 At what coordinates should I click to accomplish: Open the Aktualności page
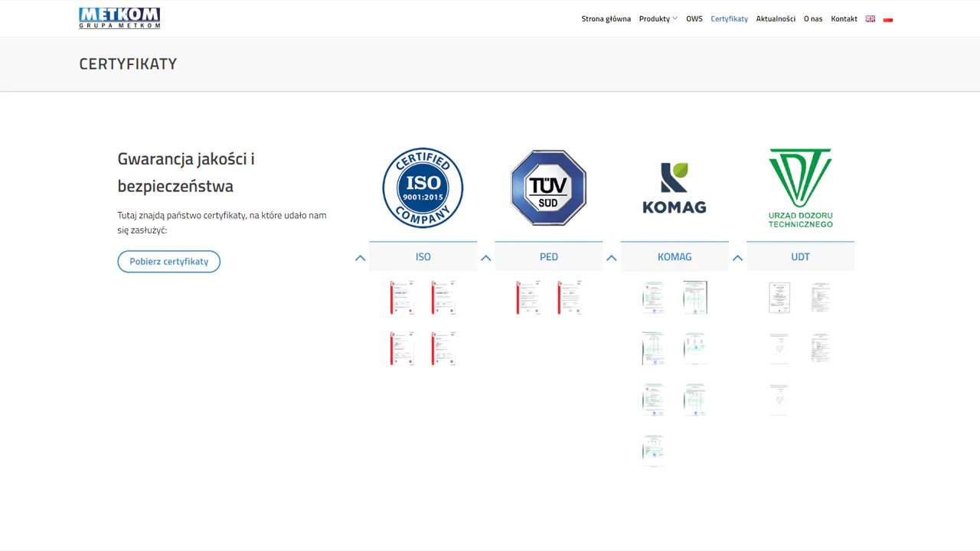(776, 19)
